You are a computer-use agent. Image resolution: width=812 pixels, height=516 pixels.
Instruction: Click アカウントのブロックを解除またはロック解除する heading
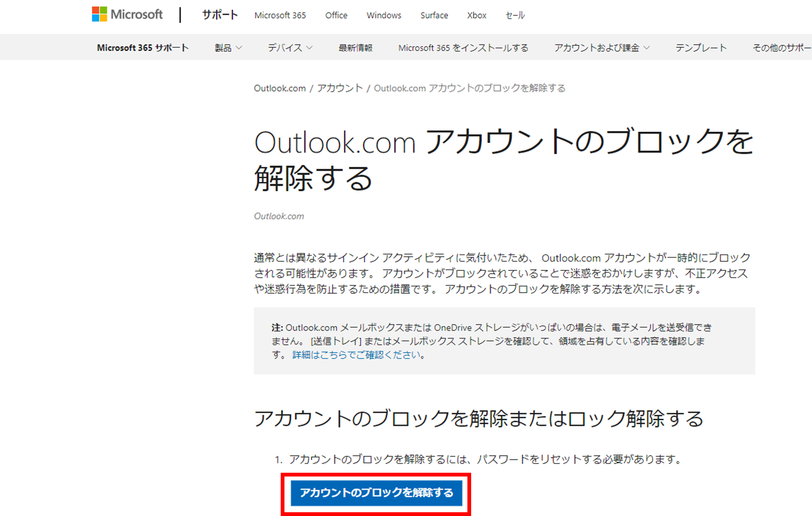(x=479, y=419)
